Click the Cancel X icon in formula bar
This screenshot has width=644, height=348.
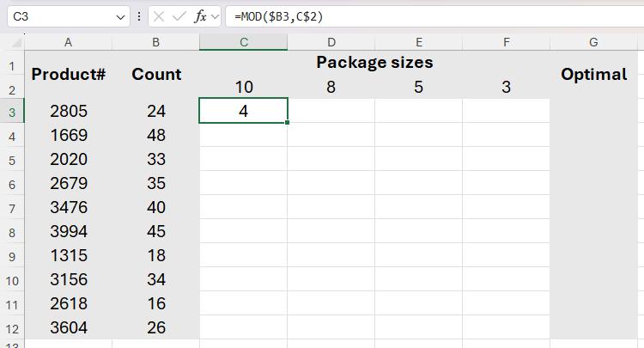pos(161,16)
